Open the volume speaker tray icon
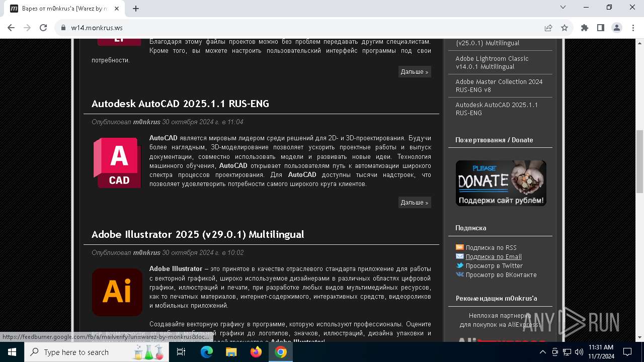The height and width of the screenshot is (362, 644). tap(579, 352)
